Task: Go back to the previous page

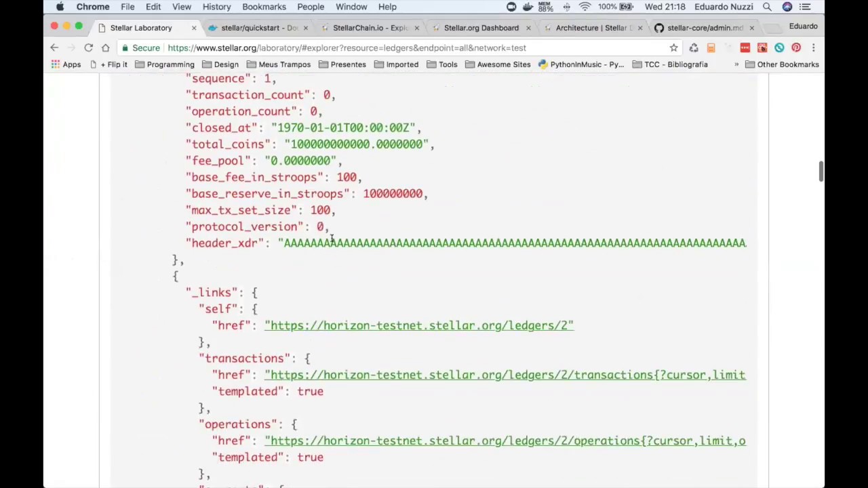Action: 54,48
